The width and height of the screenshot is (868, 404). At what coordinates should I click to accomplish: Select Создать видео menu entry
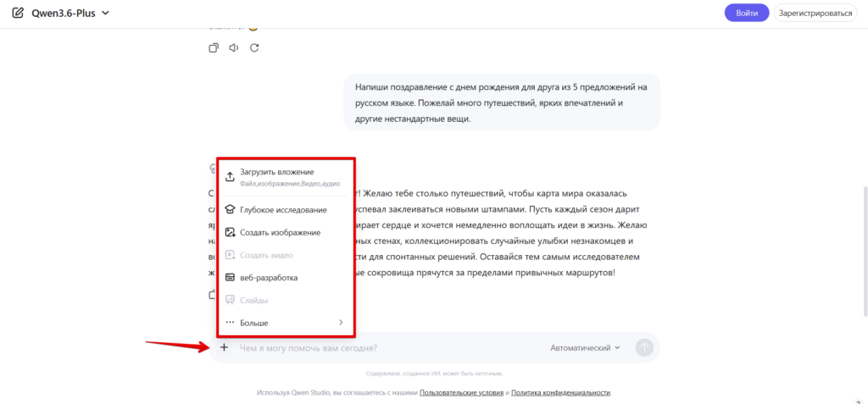point(286,255)
